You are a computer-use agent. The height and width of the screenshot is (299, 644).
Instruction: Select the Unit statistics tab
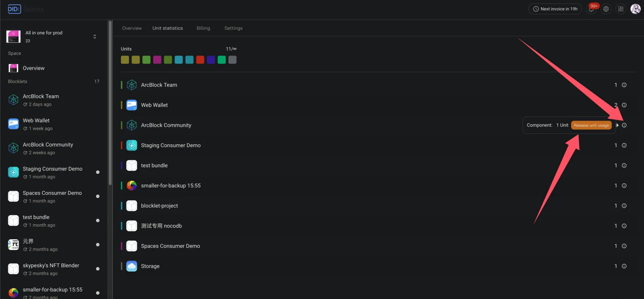[167, 28]
